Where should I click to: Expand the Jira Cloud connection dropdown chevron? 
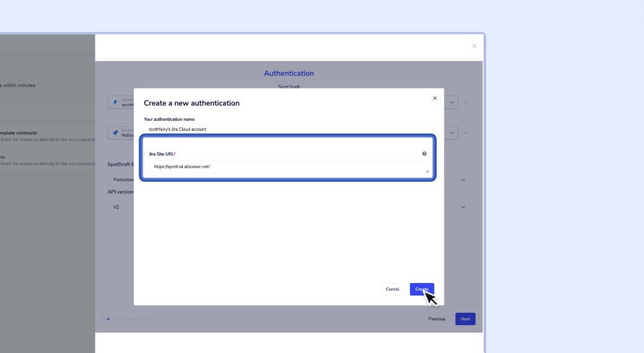click(x=452, y=133)
